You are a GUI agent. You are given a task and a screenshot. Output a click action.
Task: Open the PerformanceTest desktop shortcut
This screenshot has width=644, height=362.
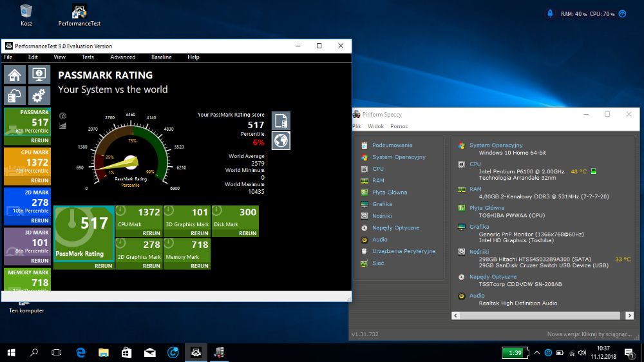[x=79, y=15]
